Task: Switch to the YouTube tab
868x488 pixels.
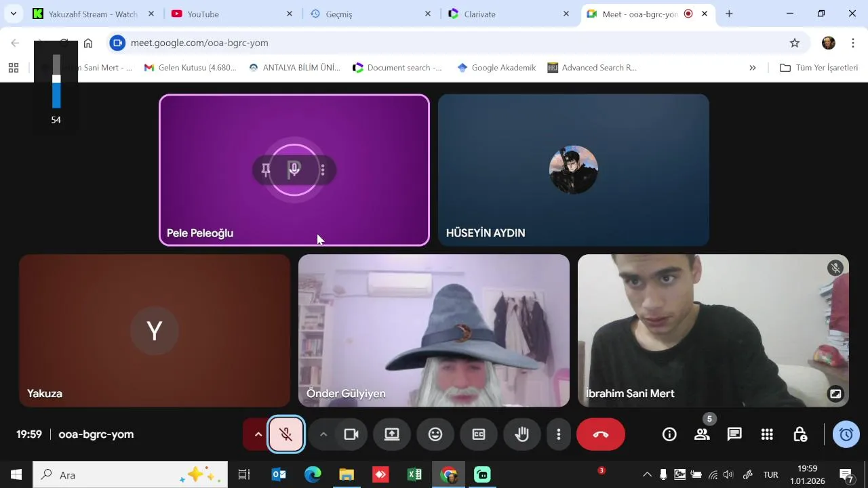Action: coord(231,14)
